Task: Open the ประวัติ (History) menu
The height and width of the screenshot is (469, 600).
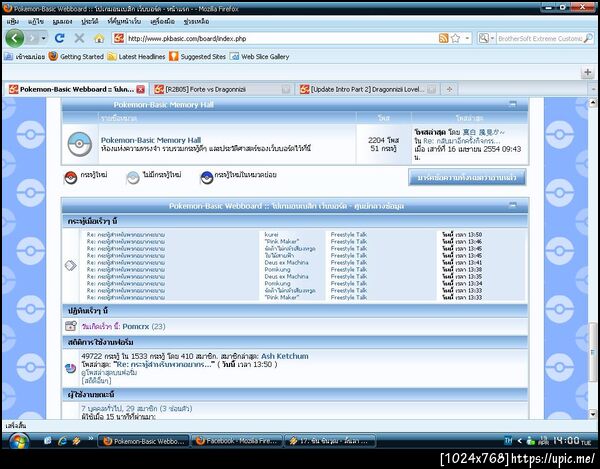Action: tap(90, 21)
